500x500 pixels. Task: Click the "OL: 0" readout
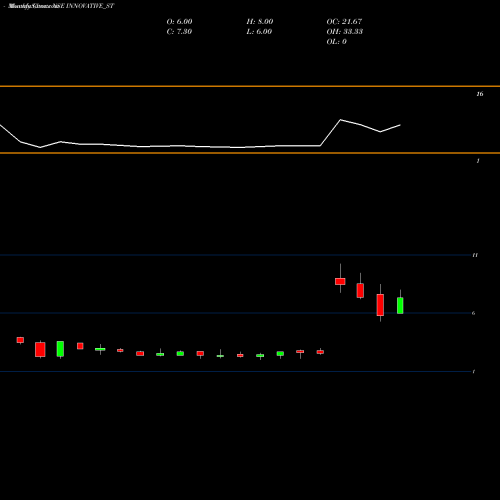(x=336, y=42)
